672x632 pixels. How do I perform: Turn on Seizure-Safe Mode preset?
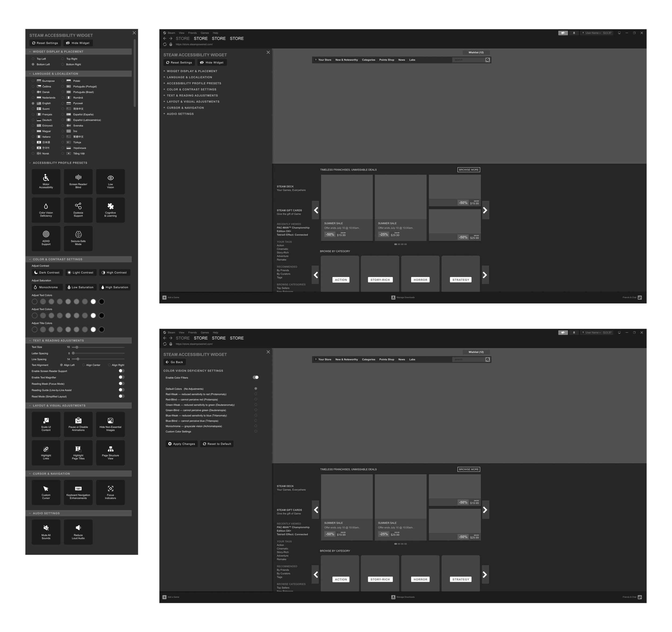(x=78, y=238)
